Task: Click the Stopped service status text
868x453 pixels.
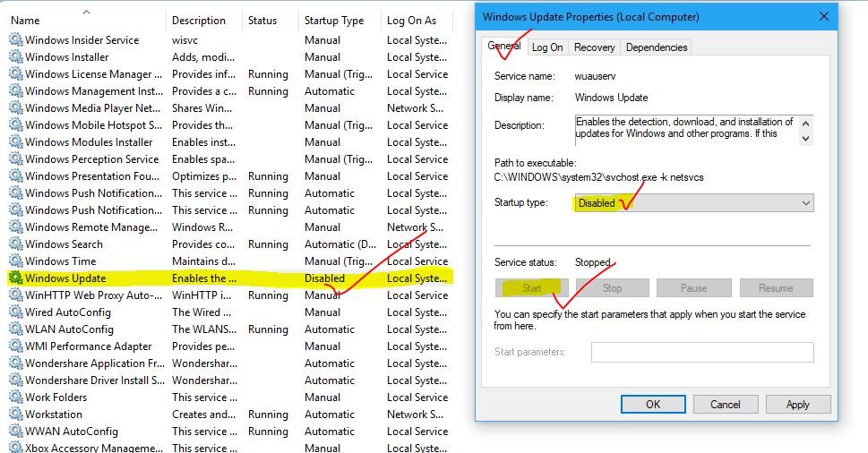Action: [592, 262]
